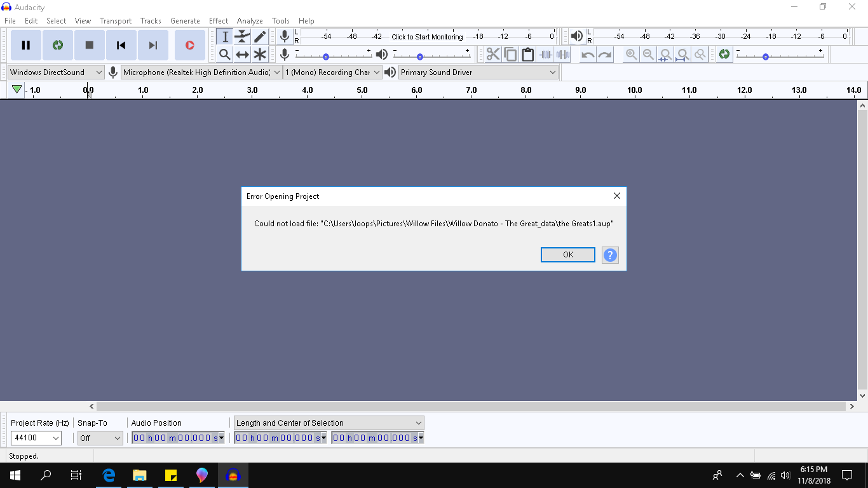Click the Trim audio icon
The width and height of the screenshot is (868, 488).
pyautogui.click(x=545, y=55)
